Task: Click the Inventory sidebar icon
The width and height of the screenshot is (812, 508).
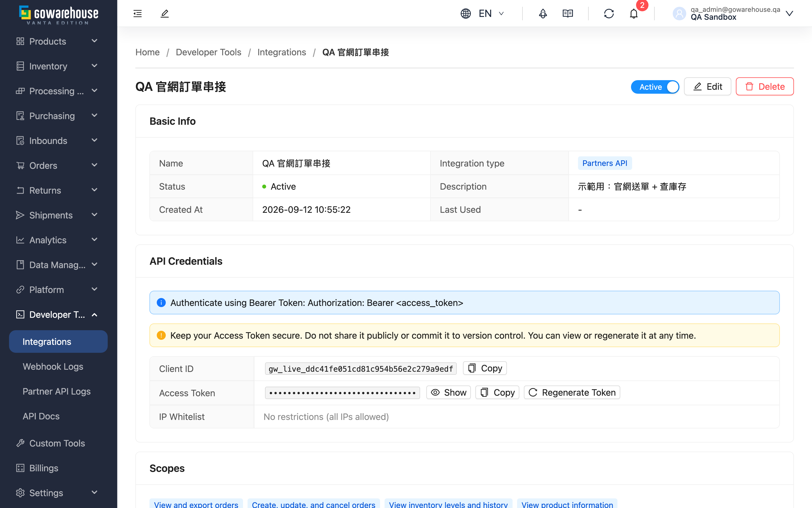Action: click(x=20, y=66)
